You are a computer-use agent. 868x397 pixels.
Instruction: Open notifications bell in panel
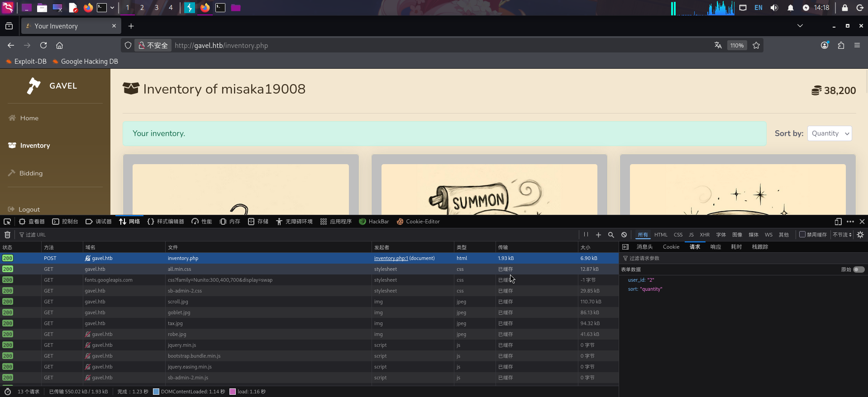(x=791, y=8)
